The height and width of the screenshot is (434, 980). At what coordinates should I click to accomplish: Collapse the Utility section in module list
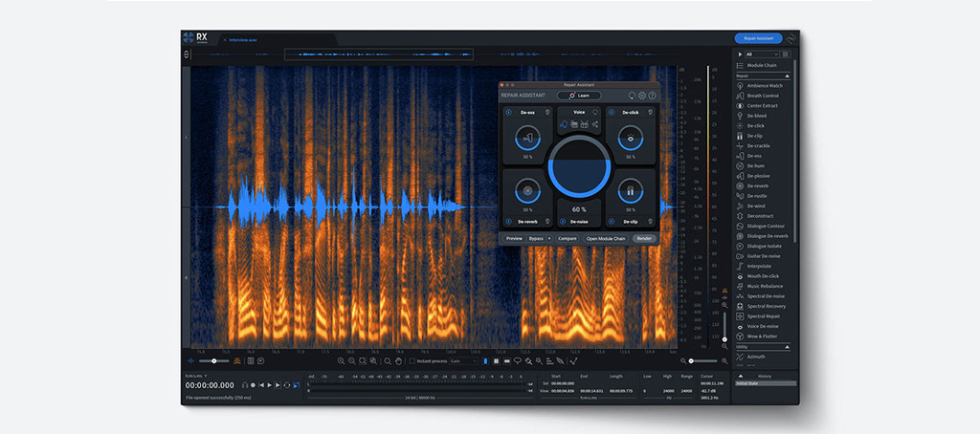pos(787,347)
